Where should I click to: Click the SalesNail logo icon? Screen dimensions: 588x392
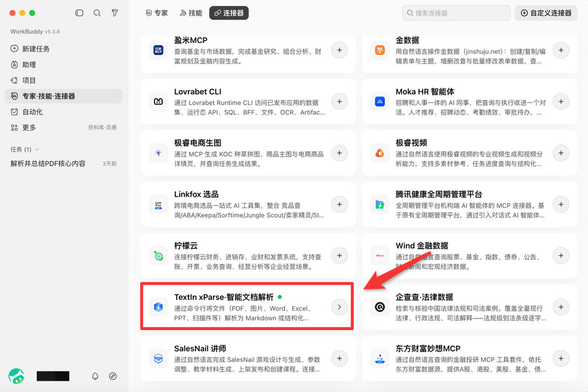tap(158, 358)
